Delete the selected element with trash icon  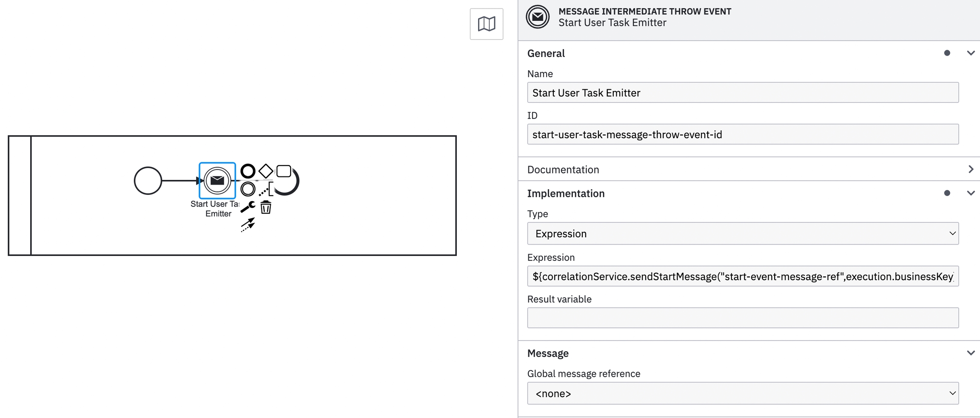(266, 208)
